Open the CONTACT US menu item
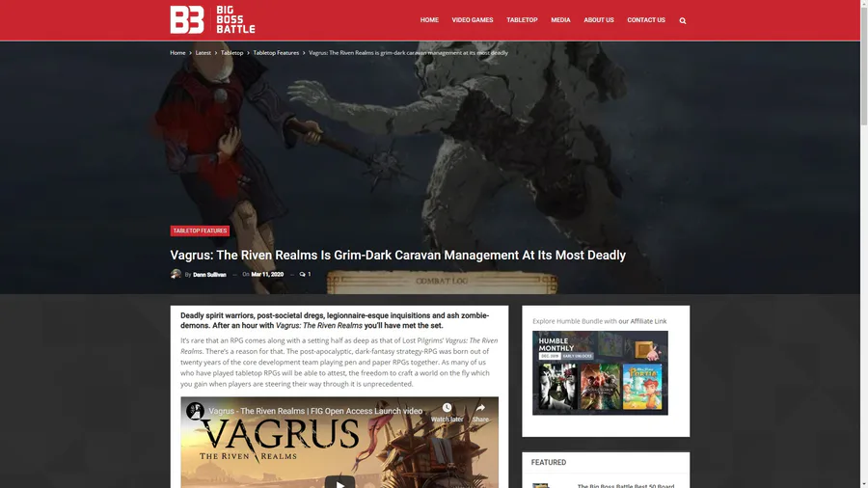 point(646,20)
